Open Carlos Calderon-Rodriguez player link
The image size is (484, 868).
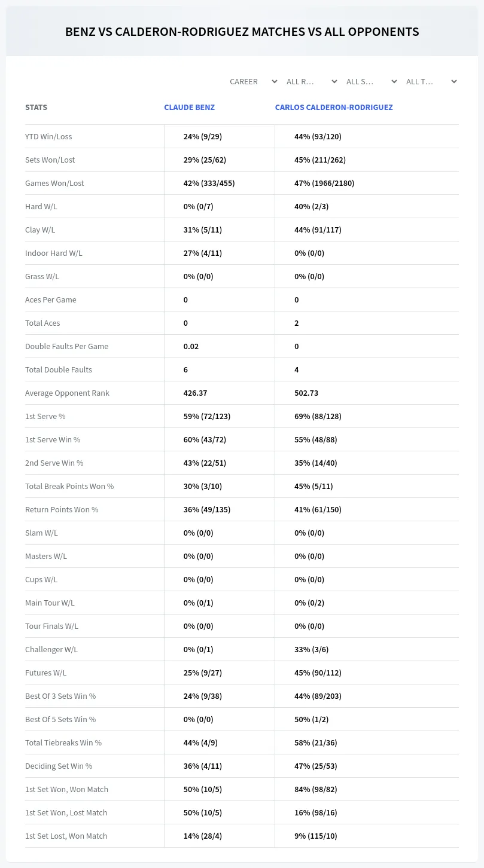pos(334,108)
